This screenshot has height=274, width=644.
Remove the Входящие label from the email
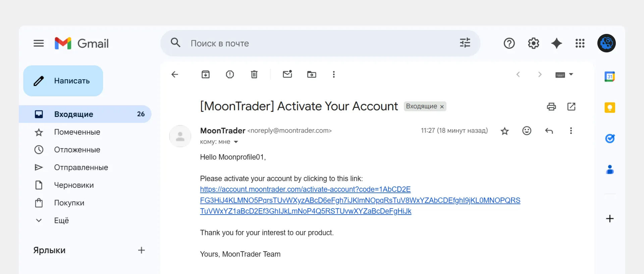(x=442, y=107)
